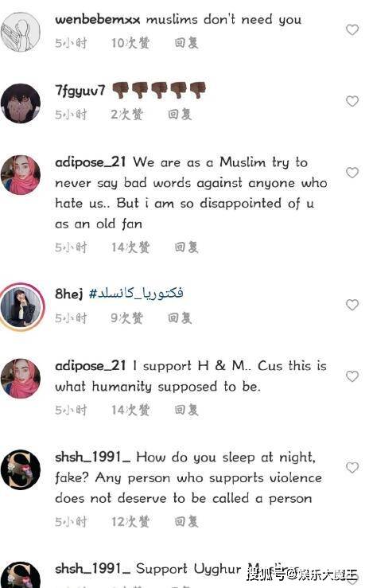This screenshot has width=369, height=588.
Task: Like the wenbebemxx comment with heart icon
Action: pyautogui.click(x=352, y=29)
